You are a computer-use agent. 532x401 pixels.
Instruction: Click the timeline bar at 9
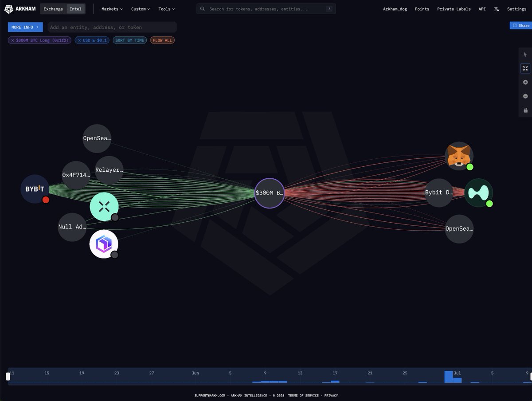(x=265, y=381)
